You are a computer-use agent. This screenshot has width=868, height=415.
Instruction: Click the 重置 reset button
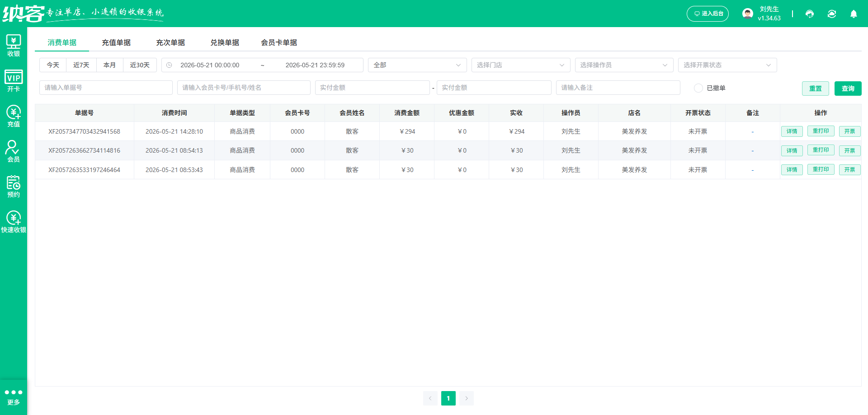[x=816, y=89]
